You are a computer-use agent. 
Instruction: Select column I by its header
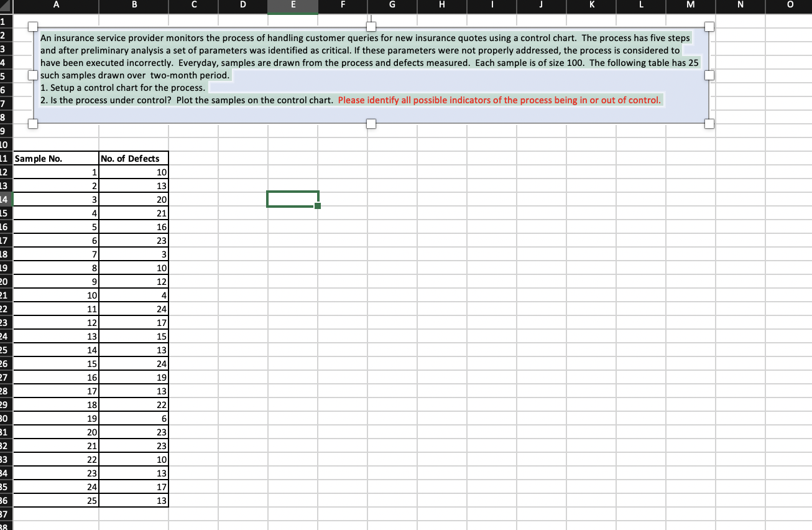pyautogui.click(x=491, y=6)
